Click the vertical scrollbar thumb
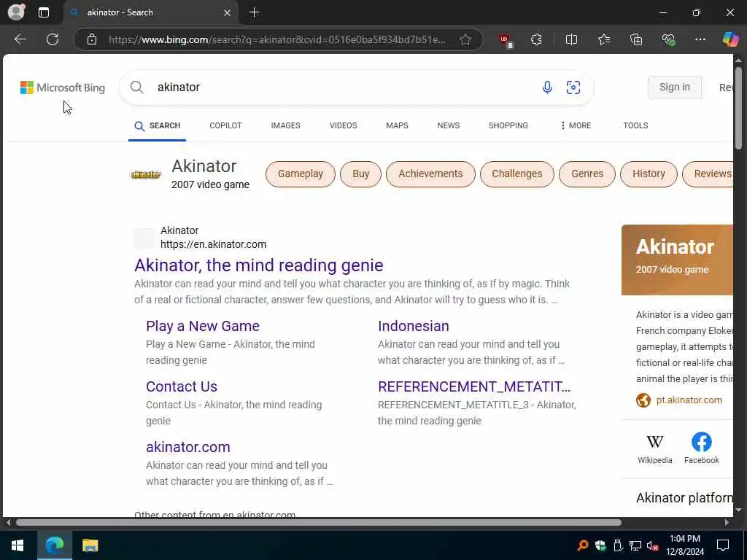 pyautogui.click(x=738, y=108)
